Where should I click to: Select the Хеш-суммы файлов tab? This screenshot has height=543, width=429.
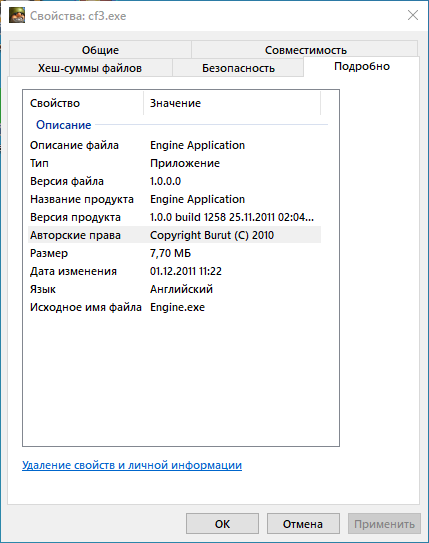(90, 68)
